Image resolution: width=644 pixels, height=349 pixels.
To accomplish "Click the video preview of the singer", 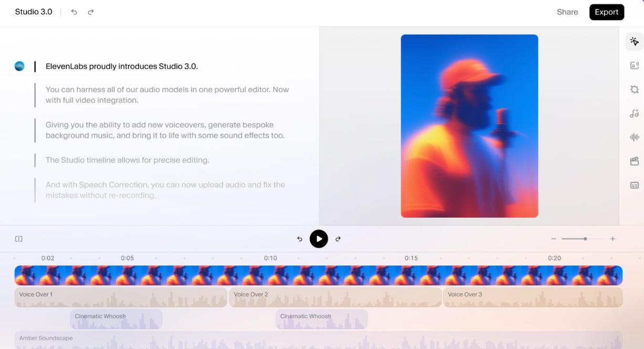I will tap(469, 126).
